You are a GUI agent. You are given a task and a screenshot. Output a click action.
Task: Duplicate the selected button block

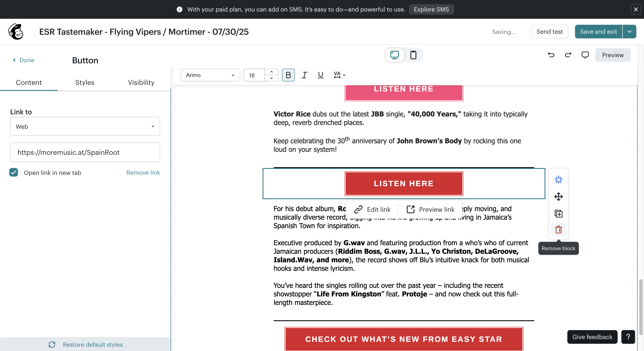click(x=558, y=213)
